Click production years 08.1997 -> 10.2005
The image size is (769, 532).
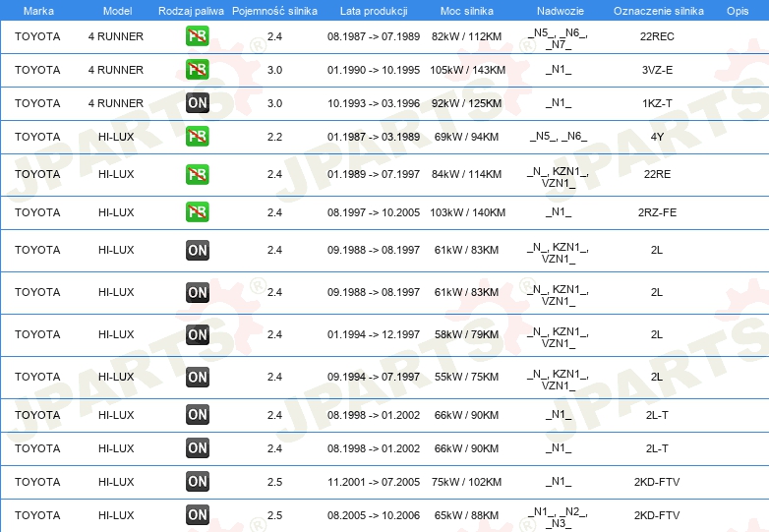coord(374,212)
